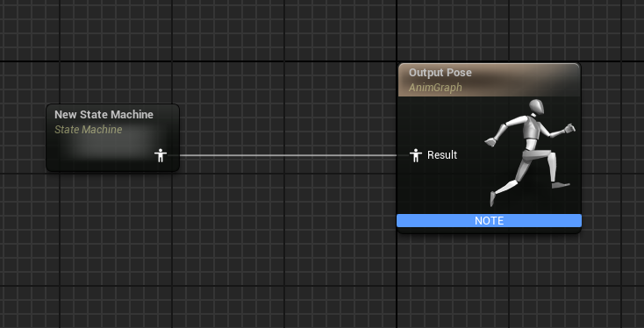Click the Result input pose pin

(x=416, y=155)
